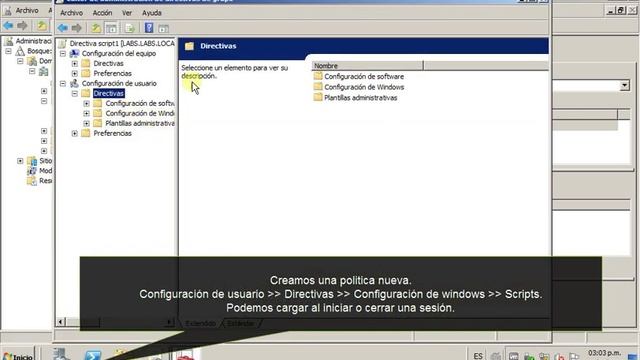640x360 pixels.
Task: Open the Server Manager taskbar icon
Action: click(61, 353)
